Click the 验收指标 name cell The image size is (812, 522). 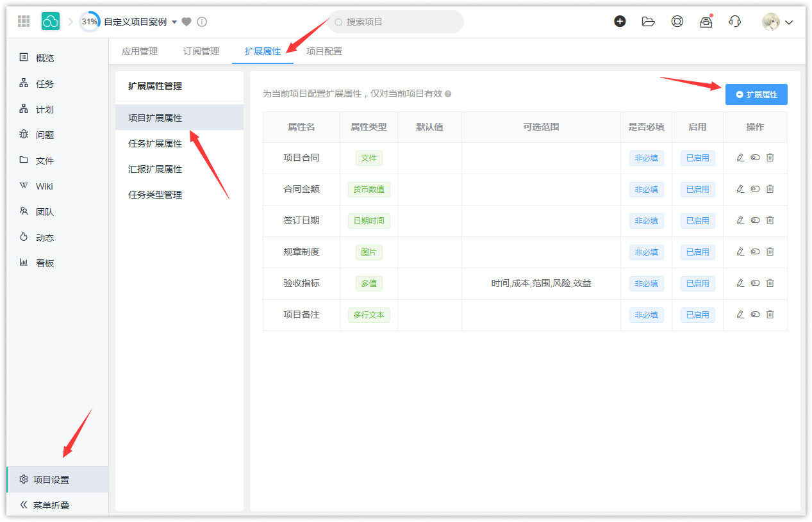pos(301,283)
